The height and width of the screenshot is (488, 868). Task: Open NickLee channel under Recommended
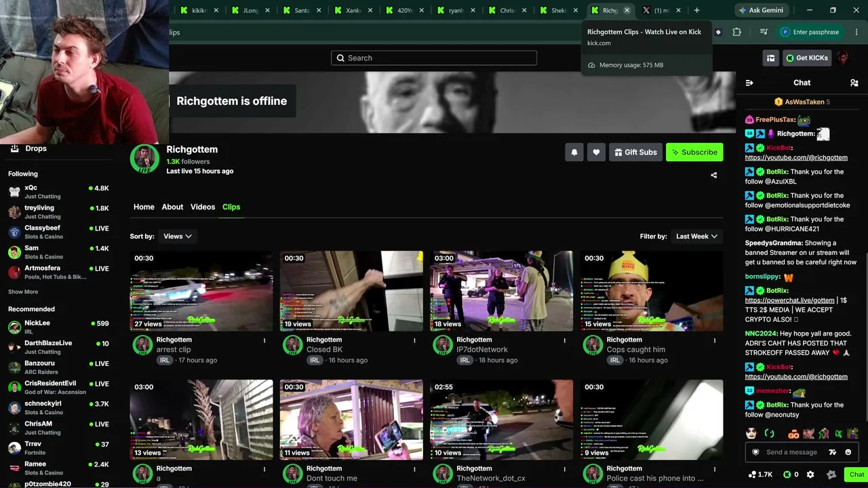58,327
